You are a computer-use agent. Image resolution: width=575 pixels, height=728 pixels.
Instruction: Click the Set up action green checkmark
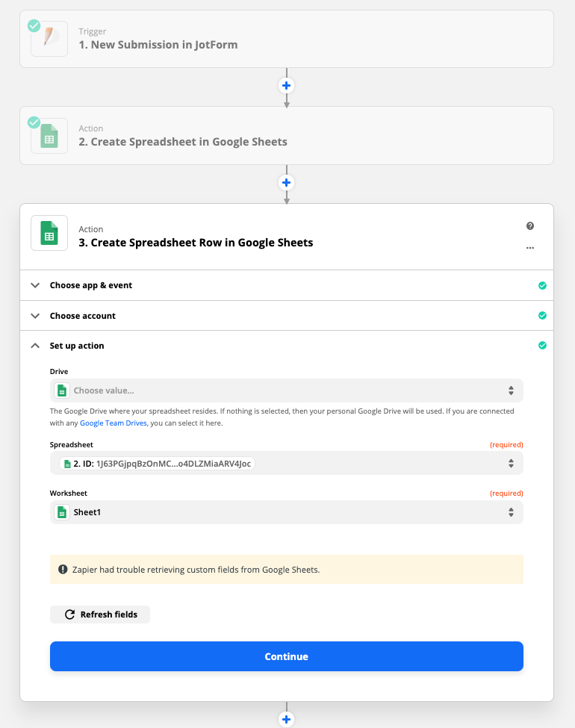[x=542, y=346]
